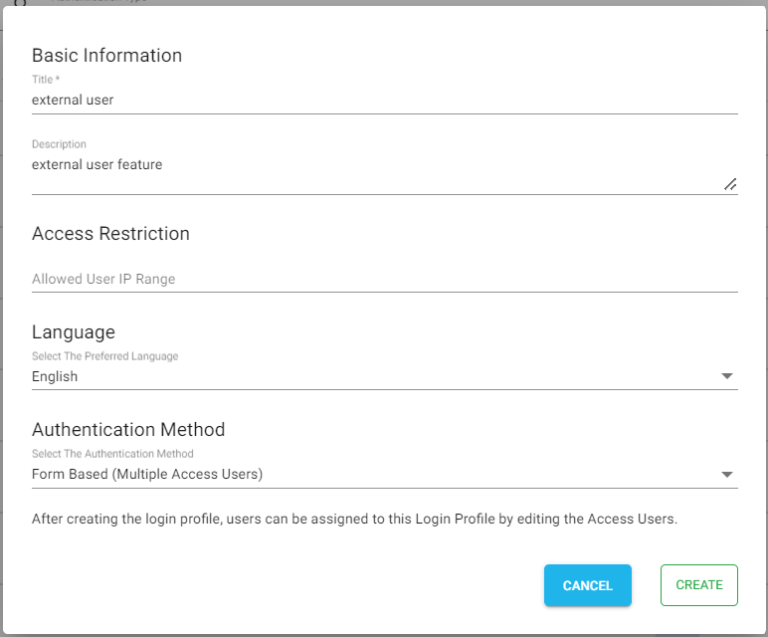
Task: Click the Select The Preferred Language label
Action: (x=105, y=356)
